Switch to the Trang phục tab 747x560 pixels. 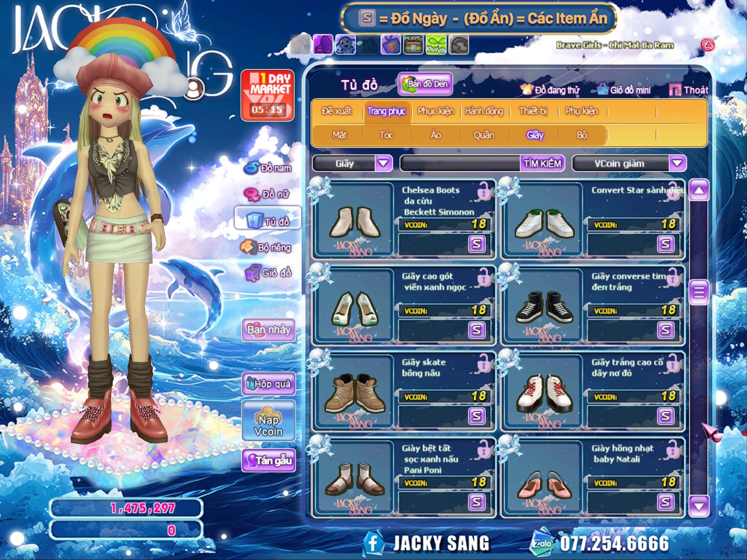click(386, 111)
